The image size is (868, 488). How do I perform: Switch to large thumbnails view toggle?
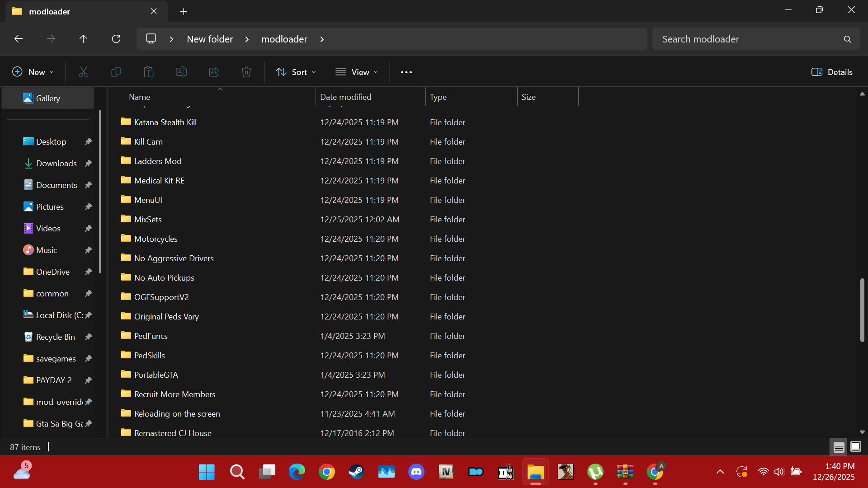tap(855, 447)
